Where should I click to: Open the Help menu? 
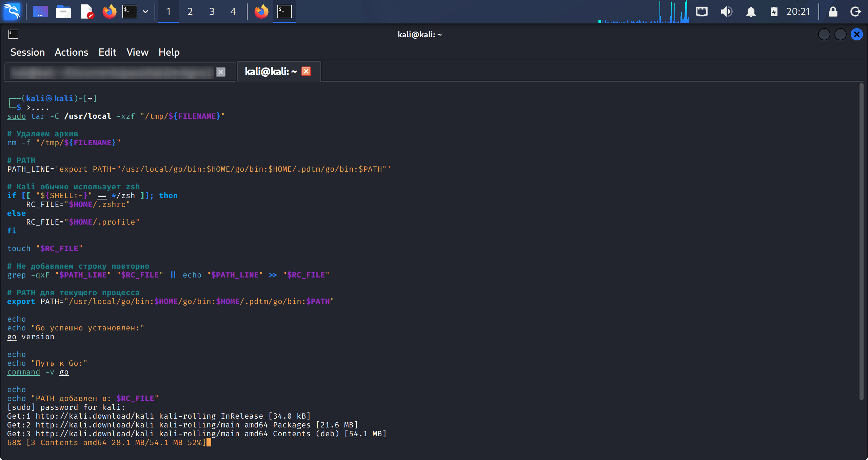coord(169,52)
